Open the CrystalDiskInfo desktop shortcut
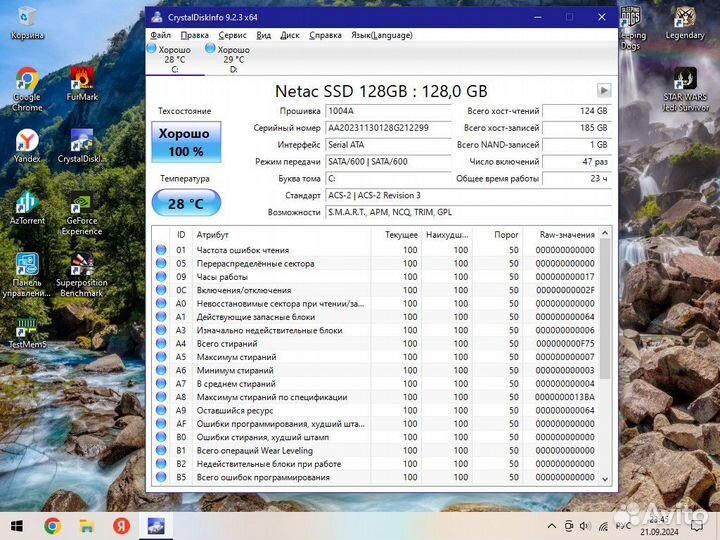This screenshot has width=720, height=540. (x=82, y=146)
